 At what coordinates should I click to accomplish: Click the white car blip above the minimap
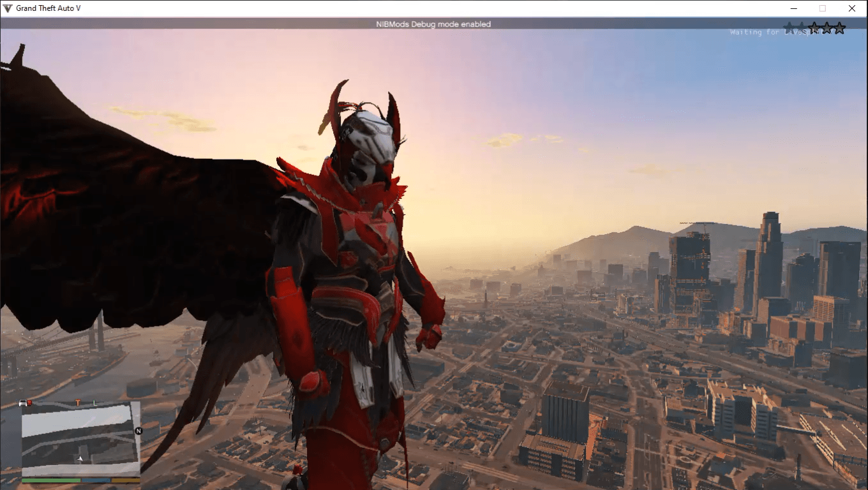(x=23, y=403)
